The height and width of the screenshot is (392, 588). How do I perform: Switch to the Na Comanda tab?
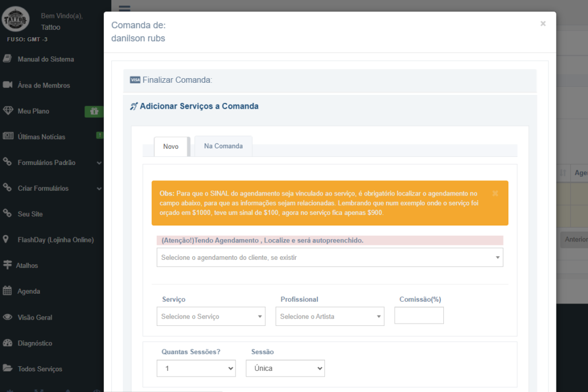223,146
